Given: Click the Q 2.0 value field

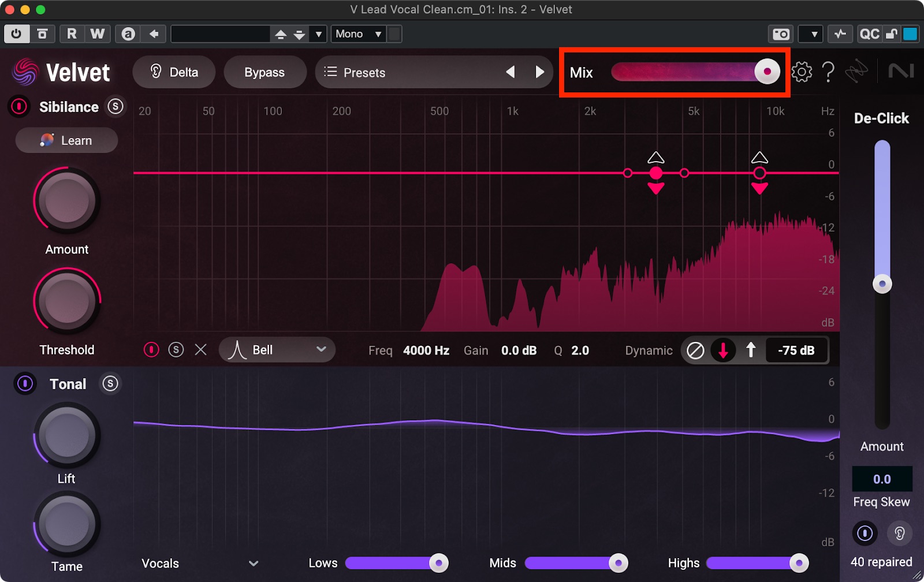Looking at the screenshot, I should point(580,350).
